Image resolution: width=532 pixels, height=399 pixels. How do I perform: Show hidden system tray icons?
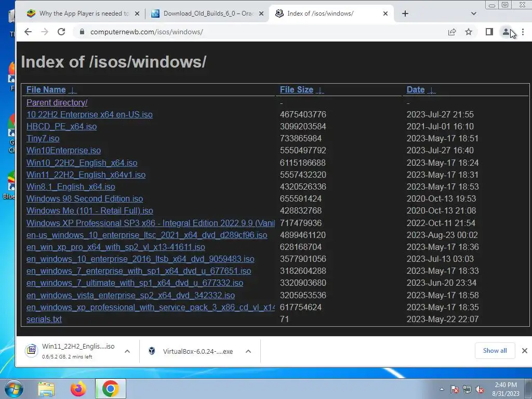point(442,389)
